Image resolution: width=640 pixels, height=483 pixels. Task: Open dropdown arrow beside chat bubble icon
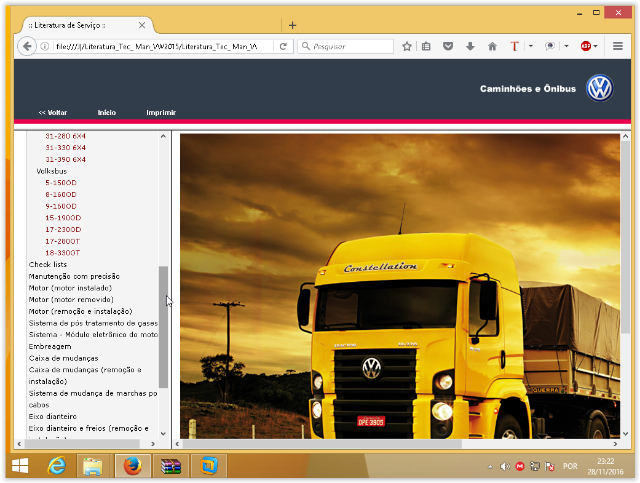566,46
